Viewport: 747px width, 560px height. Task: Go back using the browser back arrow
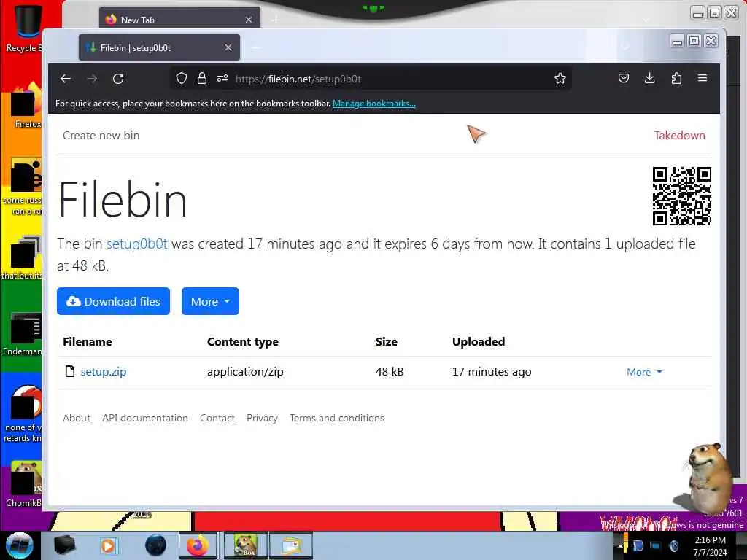click(x=66, y=79)
